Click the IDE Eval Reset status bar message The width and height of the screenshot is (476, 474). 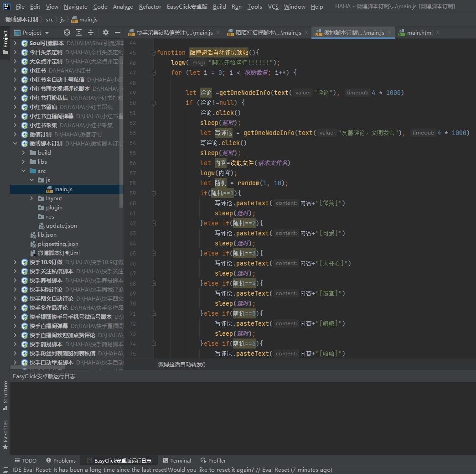coord(172,470)
